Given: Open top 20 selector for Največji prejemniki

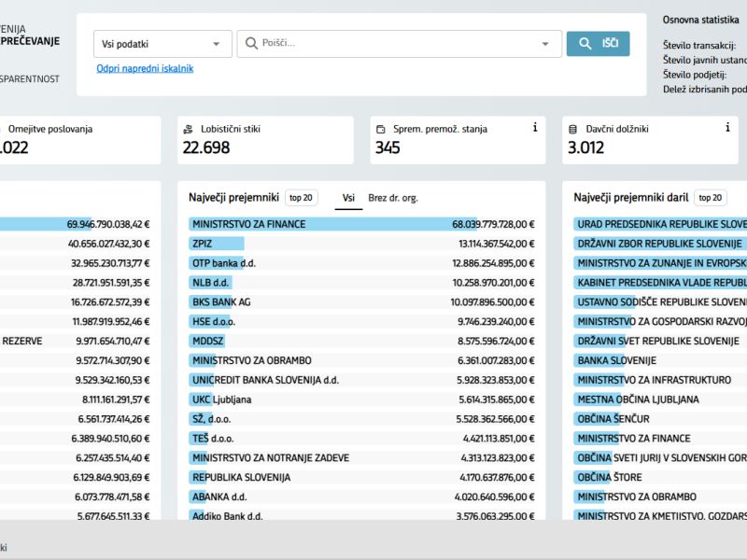Looking at the screenshot, I should coord(302,198).
